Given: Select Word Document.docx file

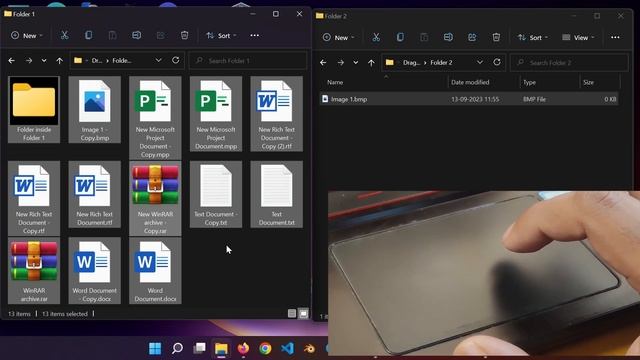Looking at the screenshot, I should tap(155, 271).
